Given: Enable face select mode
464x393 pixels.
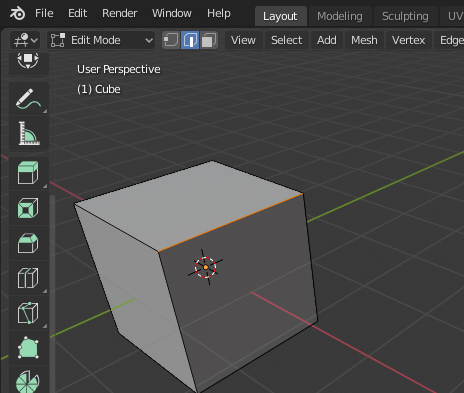Looking at the screenshot, I should click(x=209, y=40).
